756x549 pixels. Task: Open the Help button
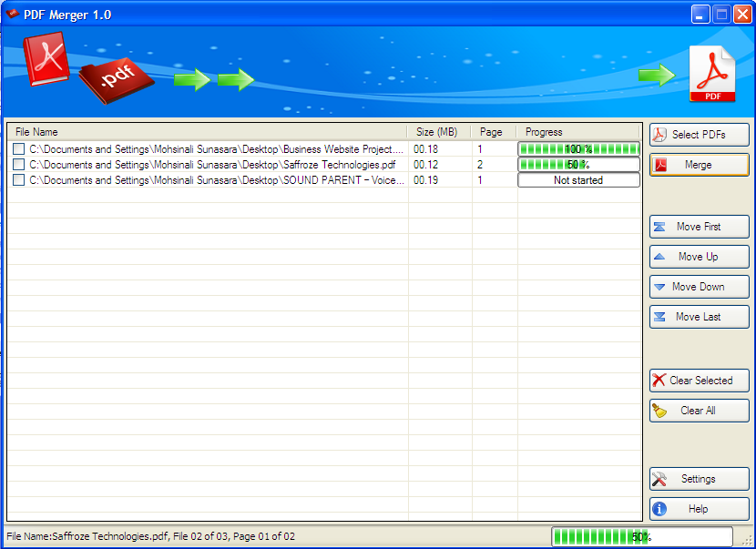point(700,509)
